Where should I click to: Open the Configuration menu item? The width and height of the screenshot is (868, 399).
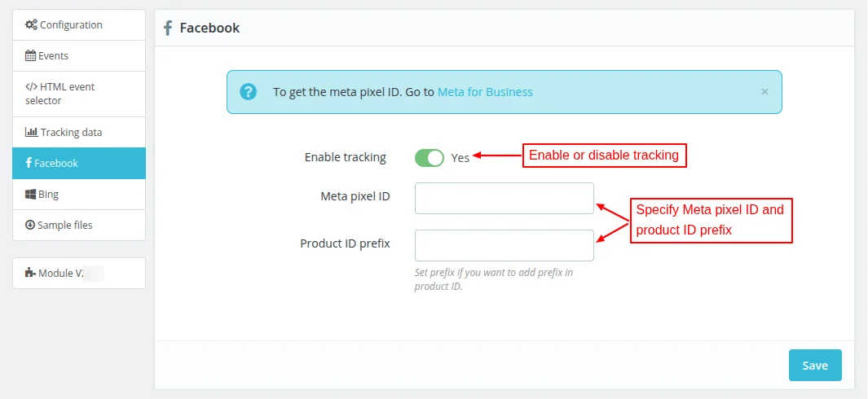click(71, 25)
